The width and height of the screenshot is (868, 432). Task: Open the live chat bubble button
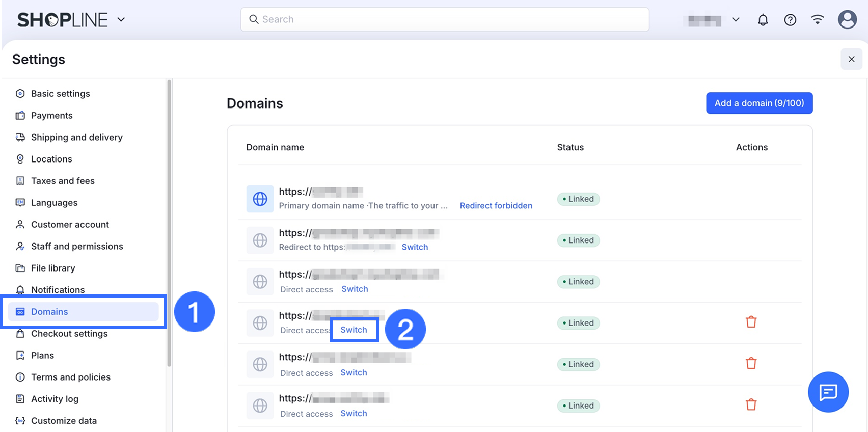[828, 392]
